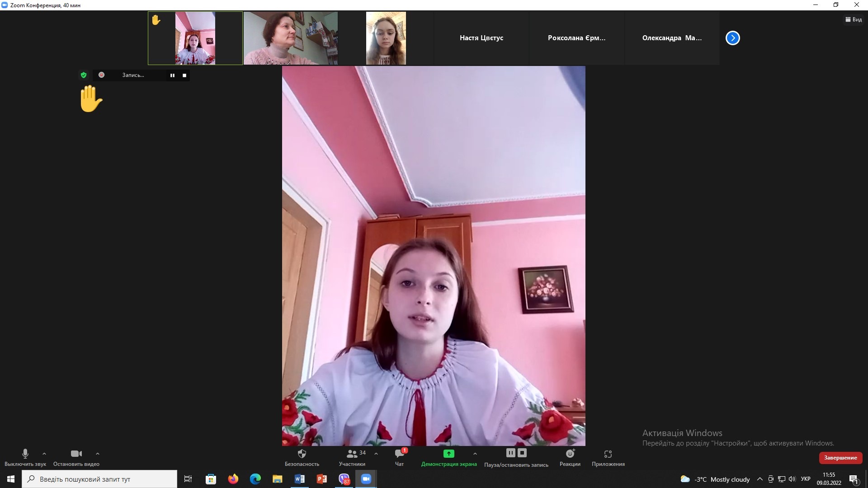The height and width of the screenshot is (488, 868).
Task: Open the Chat panel
Action: (x=399, y=454)
